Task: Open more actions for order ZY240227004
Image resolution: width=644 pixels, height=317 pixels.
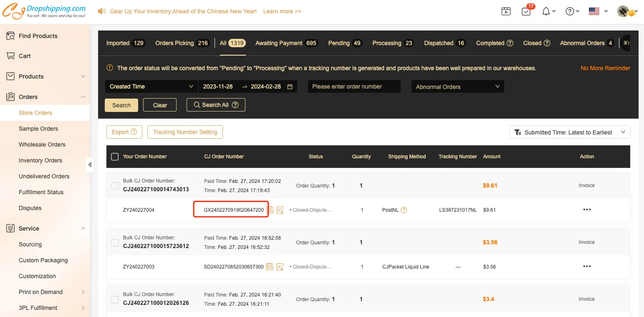Action: (x=587, y=210)
